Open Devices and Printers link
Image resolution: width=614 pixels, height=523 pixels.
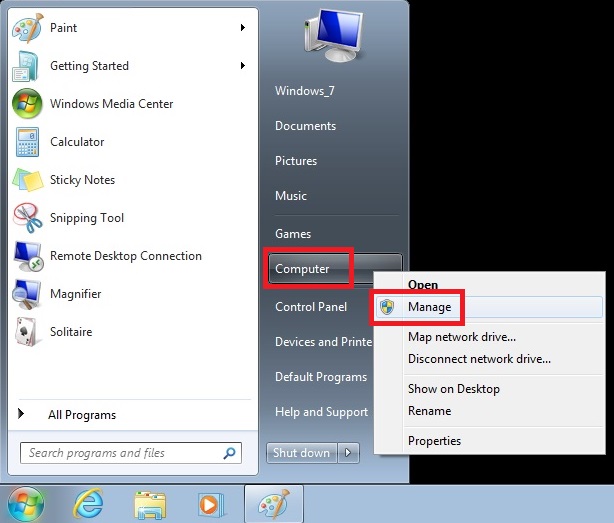323,342
